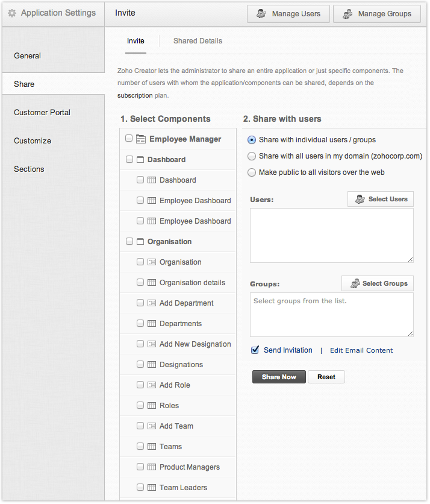
Task: Click the Application Settings gear icon
Action: coord(11,13)
